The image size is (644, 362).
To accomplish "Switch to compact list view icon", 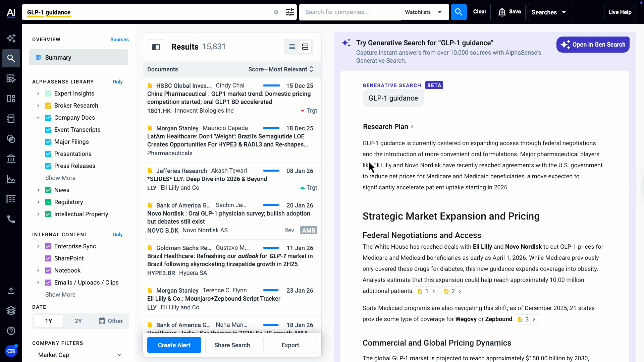I will coord(292,47).
